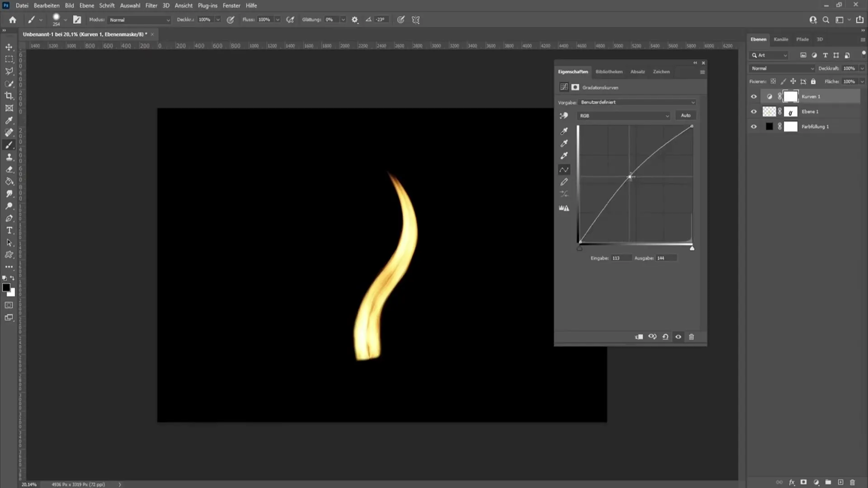Click the on-image adjustment hand tool

coord(564,116)
